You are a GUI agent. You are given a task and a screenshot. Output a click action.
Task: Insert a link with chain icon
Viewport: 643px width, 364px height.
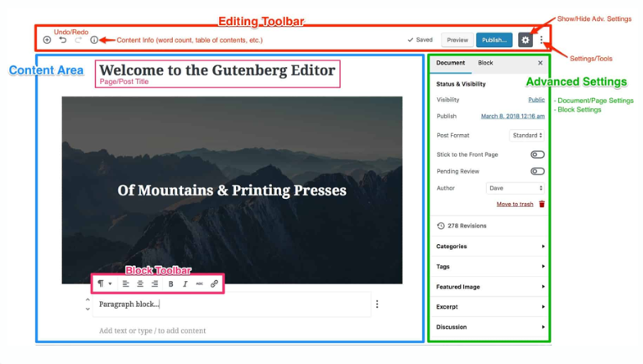point(214,283)
